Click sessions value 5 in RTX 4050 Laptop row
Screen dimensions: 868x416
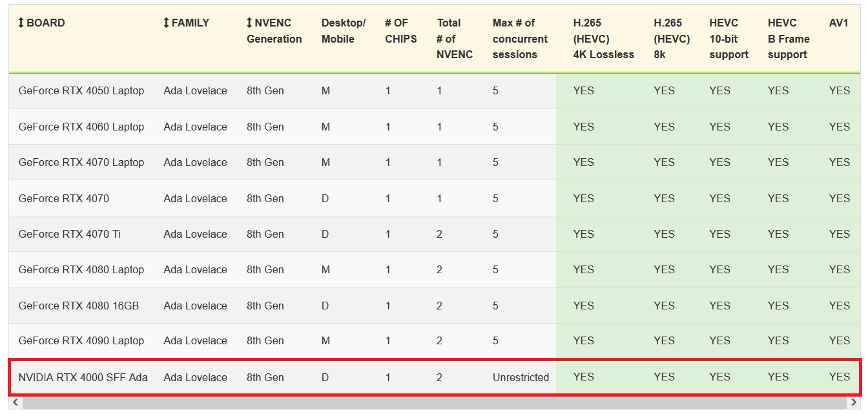(x=496, y=91)
